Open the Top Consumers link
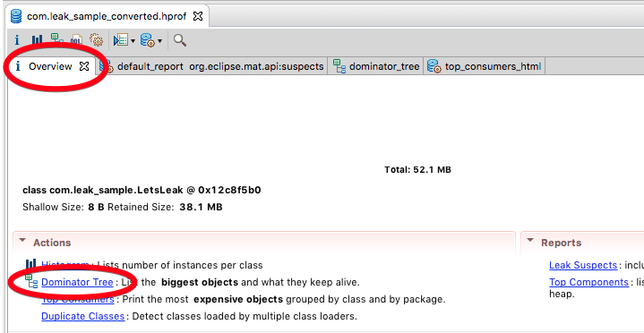644x333 pixels. click(x=78, y=299)
